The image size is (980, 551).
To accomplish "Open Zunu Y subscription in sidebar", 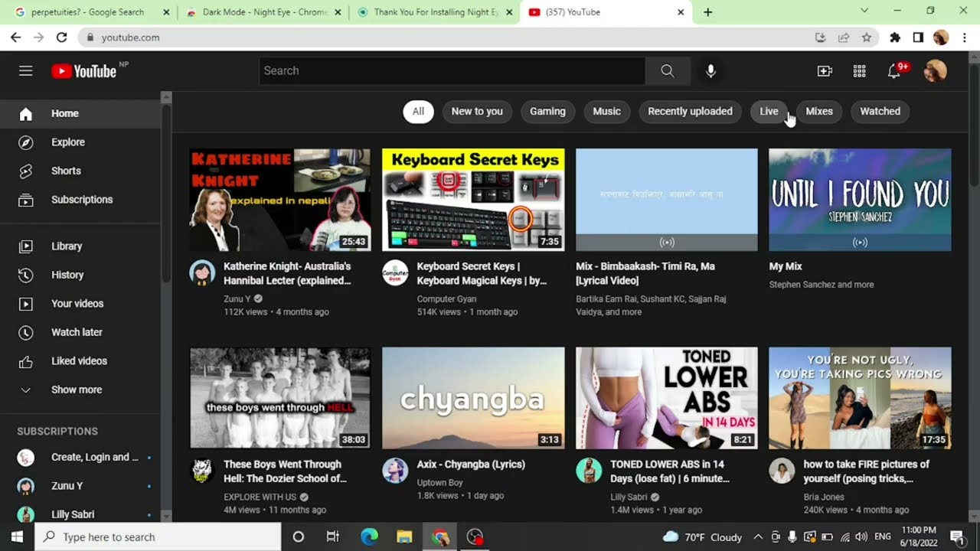I will (80, 486).
